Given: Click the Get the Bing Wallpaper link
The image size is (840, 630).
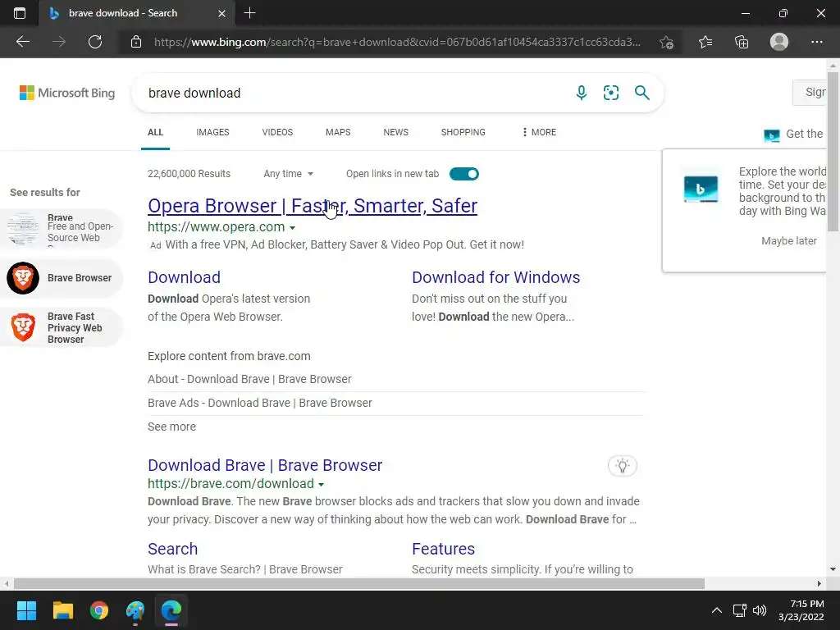Looking at the screenshot, I should (x=795, y=134).
